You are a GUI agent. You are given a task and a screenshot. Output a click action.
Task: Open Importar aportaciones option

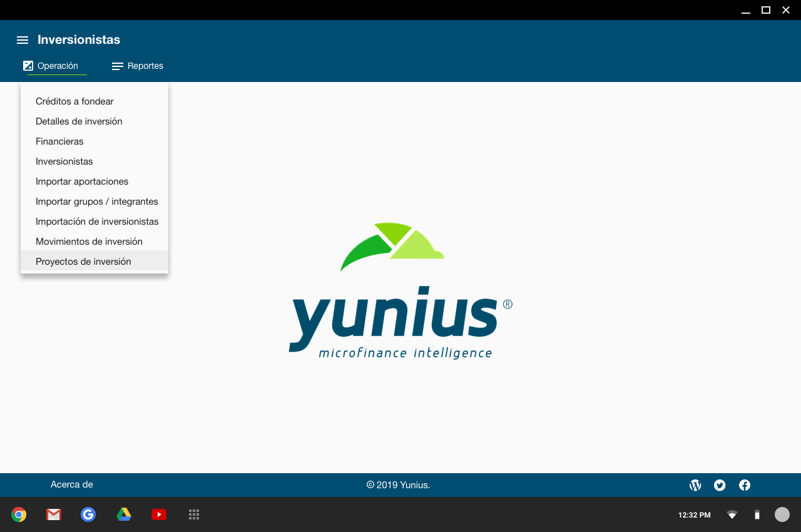pyautogui.click(x=82, y=182)
